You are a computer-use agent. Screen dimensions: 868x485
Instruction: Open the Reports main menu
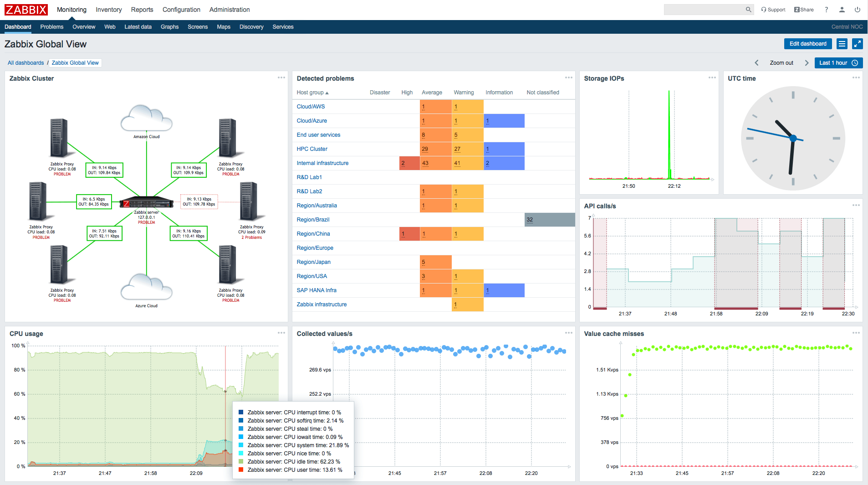pos(142,10)
